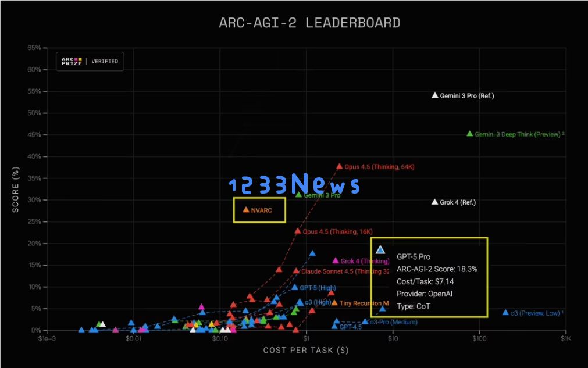Click the Gemini 3 Pro green triangle marker
The image size is (588, 368).
(299, 195)
